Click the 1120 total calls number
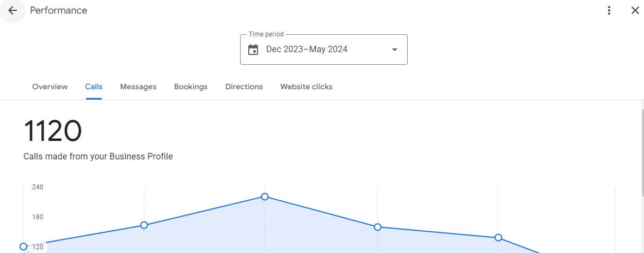The width and height of the screenshot is (644, 253). [x=53, y=132]
